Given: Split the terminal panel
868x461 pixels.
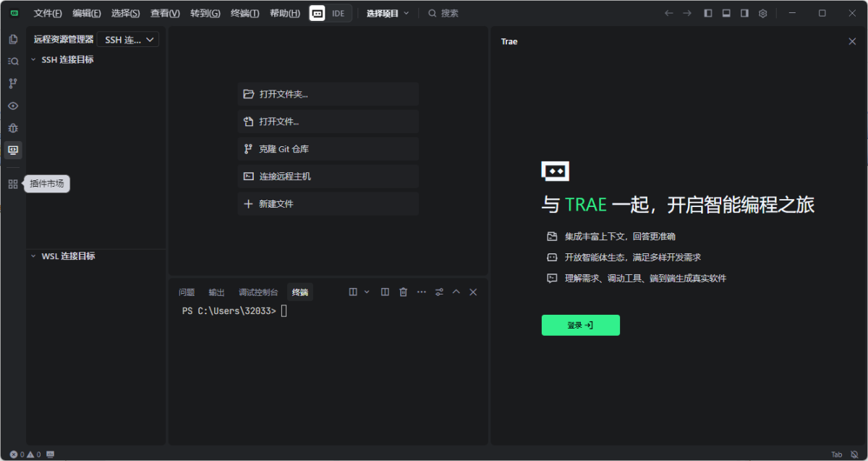Looking at the screenshot, I should point(385,292).
